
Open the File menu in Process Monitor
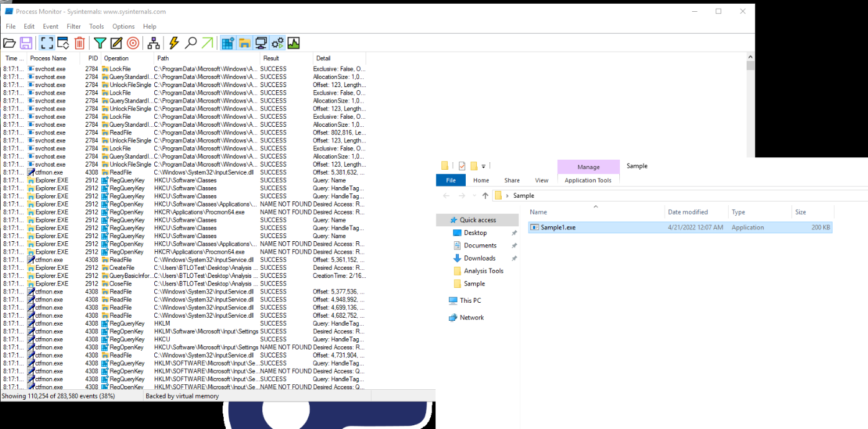click(x=11, y=27)
